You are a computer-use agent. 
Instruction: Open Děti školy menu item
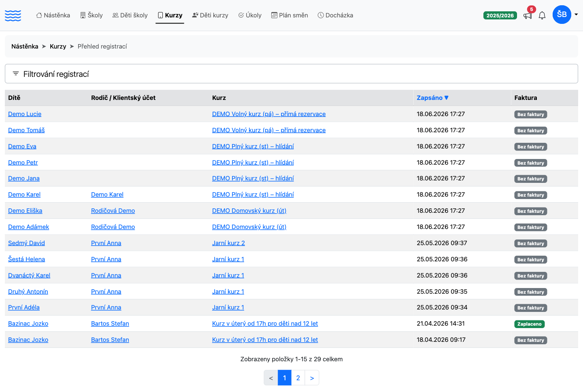(x=130, y=15)
